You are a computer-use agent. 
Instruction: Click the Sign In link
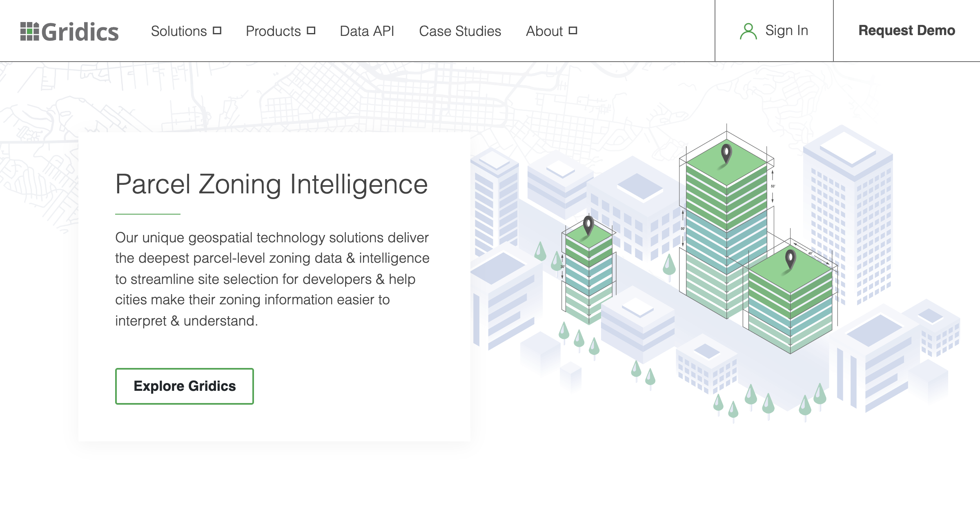pyautogui.click(x=786, y=31)
